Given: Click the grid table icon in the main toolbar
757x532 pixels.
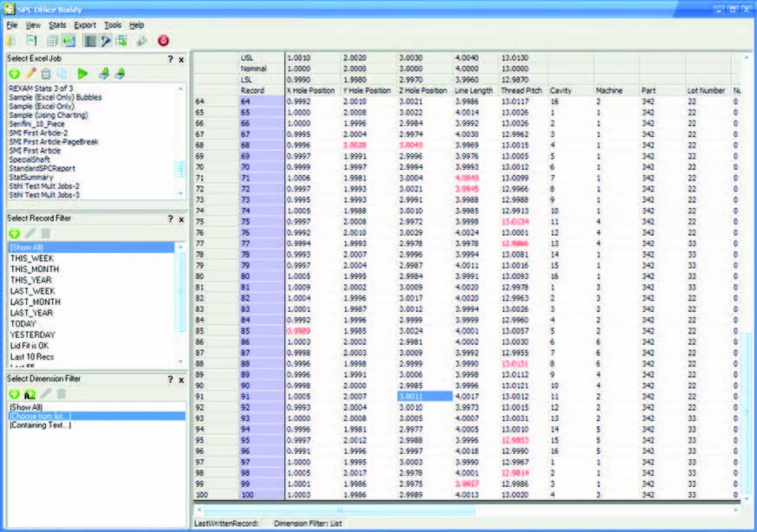Looking at the screenshot, I should pos(52,41).
